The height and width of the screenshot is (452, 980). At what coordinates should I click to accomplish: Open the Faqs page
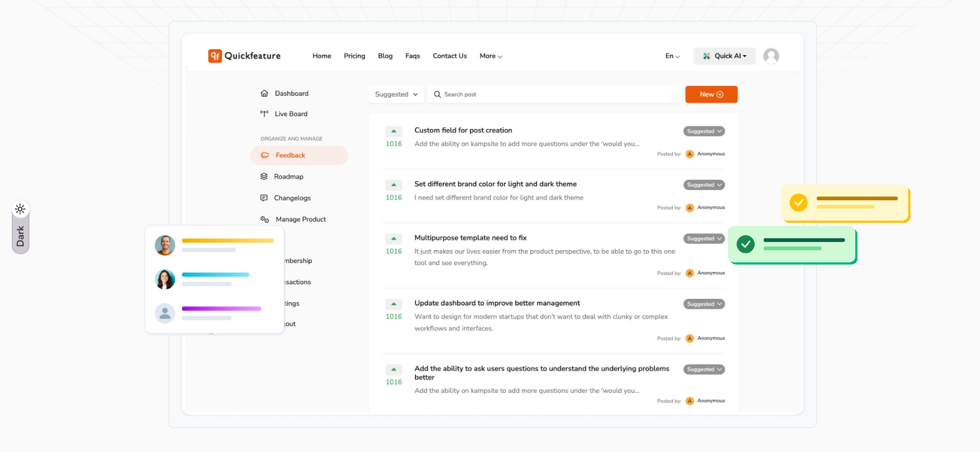point(413,56)
